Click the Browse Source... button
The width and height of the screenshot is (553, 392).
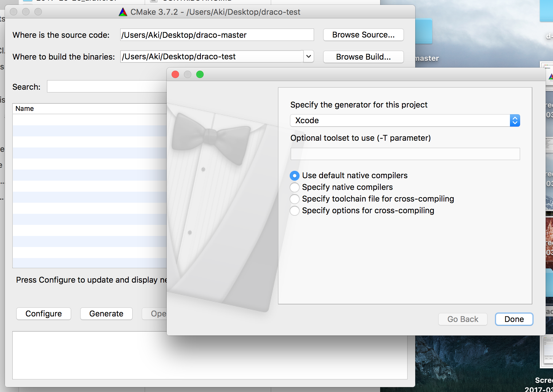click(363, 35)
